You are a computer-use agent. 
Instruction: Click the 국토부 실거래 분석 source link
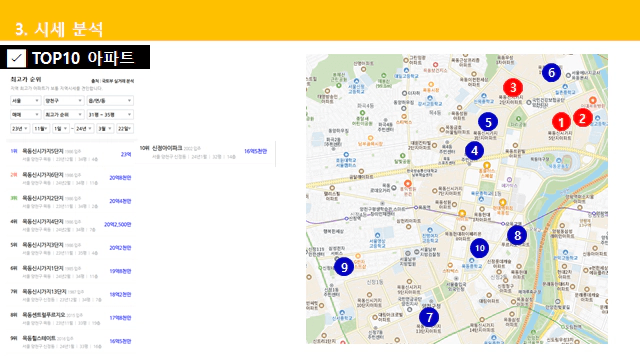[x=118, y=81]
